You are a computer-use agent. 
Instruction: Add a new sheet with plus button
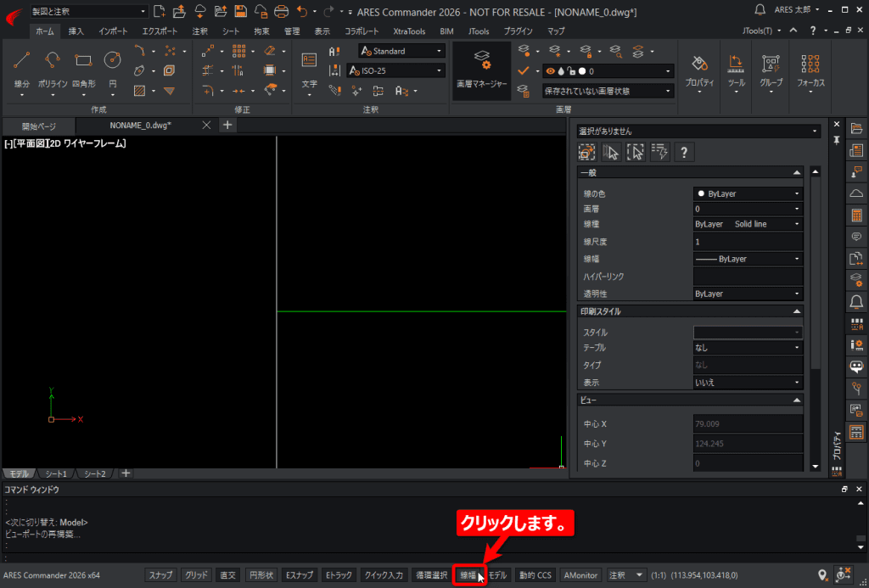(x=126, y=473)
